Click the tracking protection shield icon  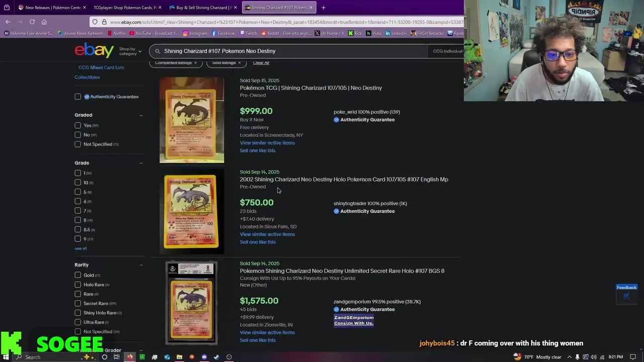pos(95,22)
